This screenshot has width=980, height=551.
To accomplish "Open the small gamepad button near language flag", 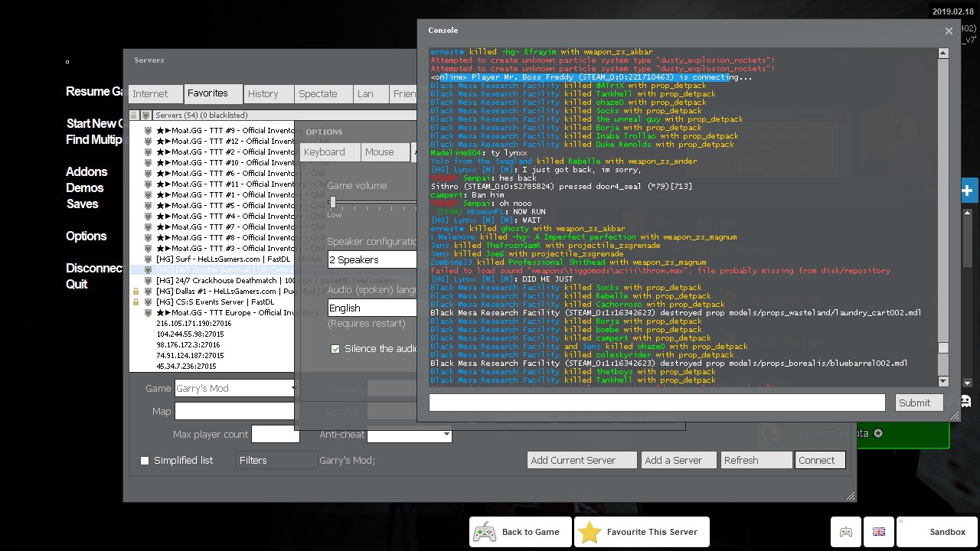I will 846,532.
